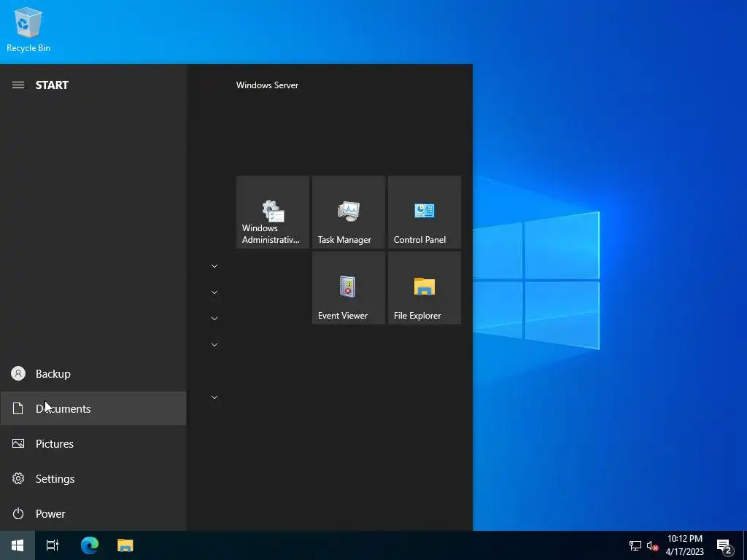Open the Recycle Bin desktop icon

(28, 29)
